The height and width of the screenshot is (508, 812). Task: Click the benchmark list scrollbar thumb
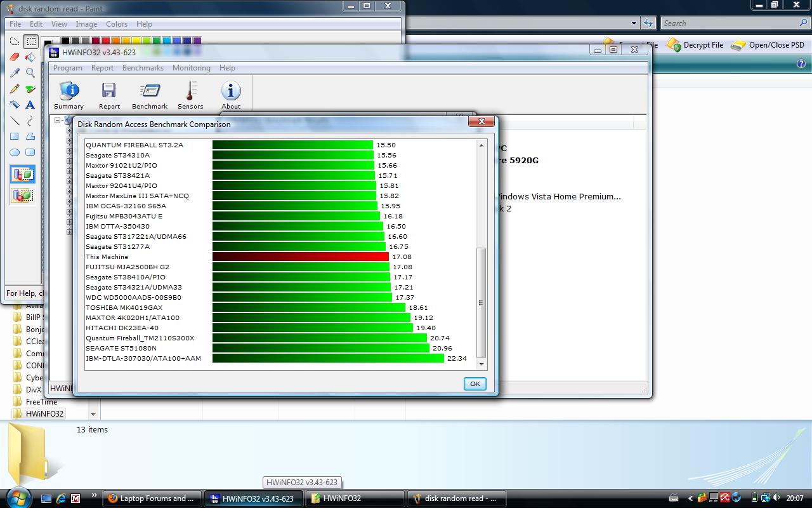[x=481, y=303]
